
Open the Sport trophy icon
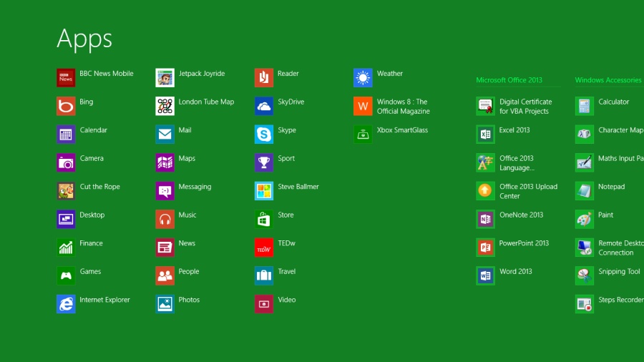(x=263, y=162)
